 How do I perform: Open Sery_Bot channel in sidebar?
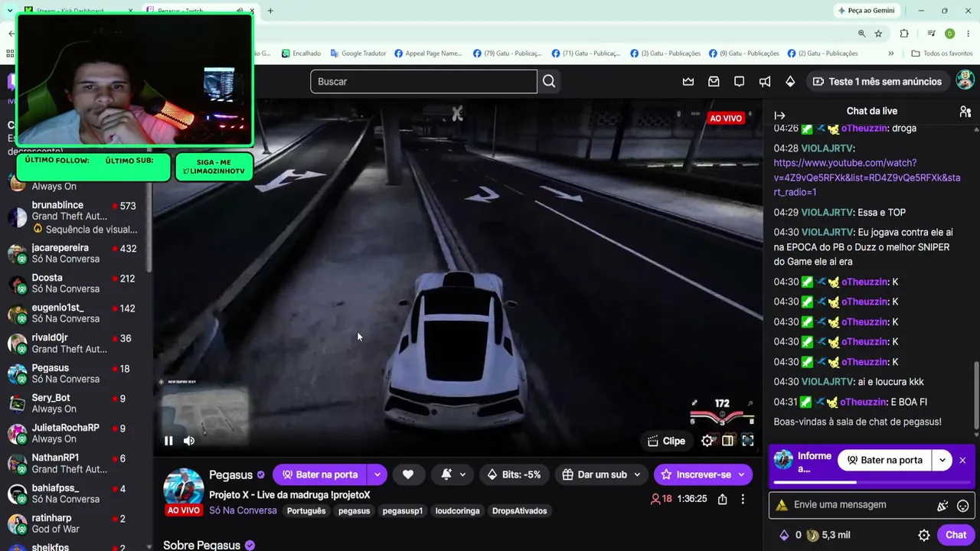point(75,403)
